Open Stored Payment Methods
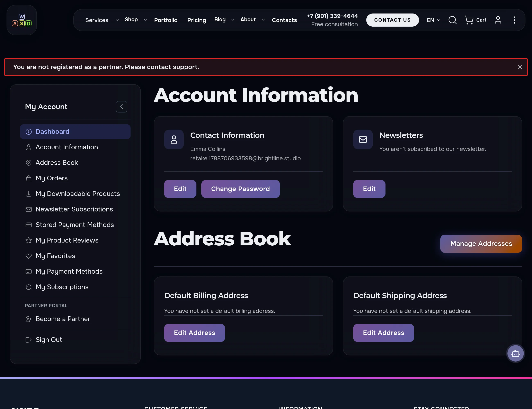This screenshot has width=532, height=409. click(75, 225)
